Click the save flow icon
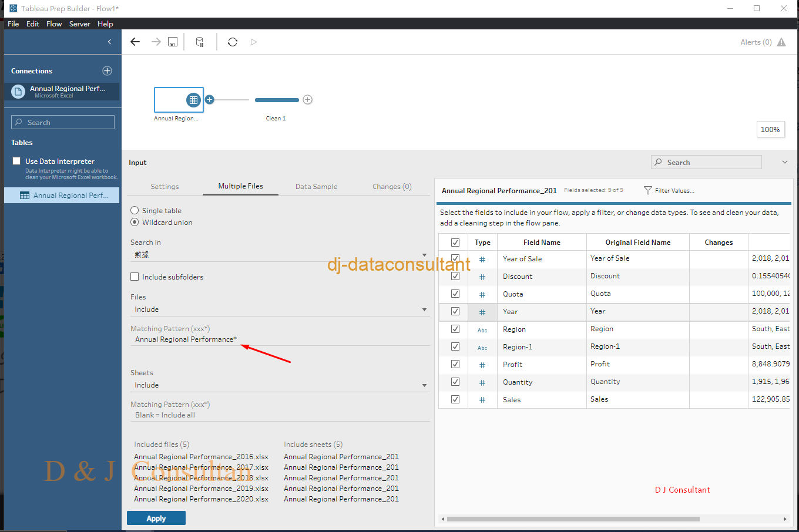 [x=173, y=42]
